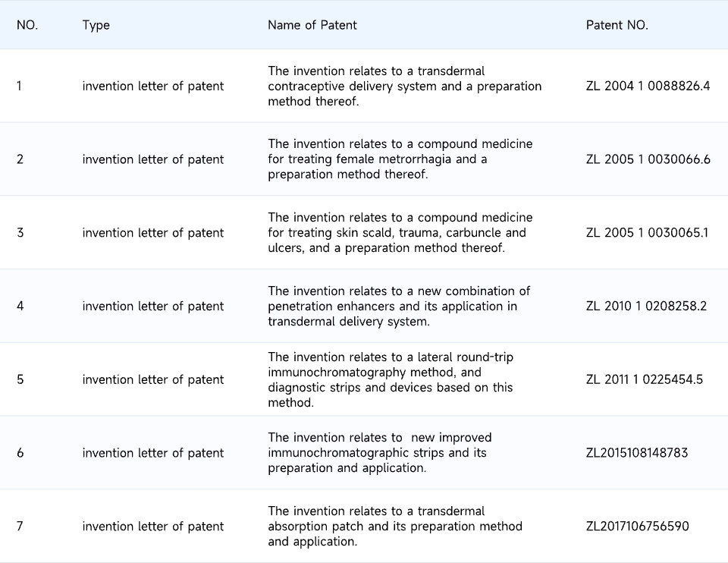Click the "NO." column header
728x563 pixels.
pos(27,25)
